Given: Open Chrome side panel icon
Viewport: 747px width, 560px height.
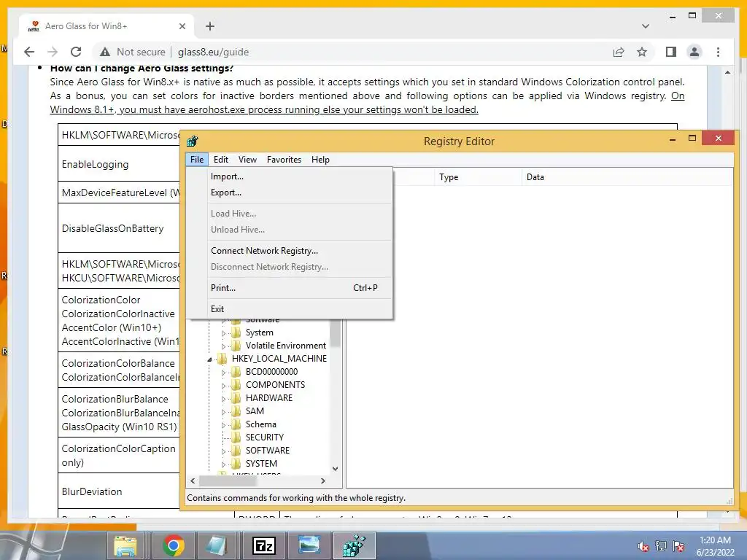Looking at the screenshot, I should tap(671, 52).
